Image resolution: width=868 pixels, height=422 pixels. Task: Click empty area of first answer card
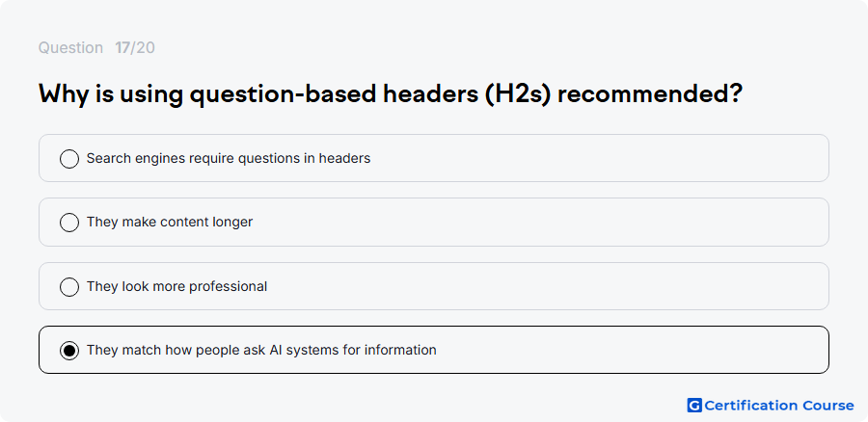click(x=598, y=158)
